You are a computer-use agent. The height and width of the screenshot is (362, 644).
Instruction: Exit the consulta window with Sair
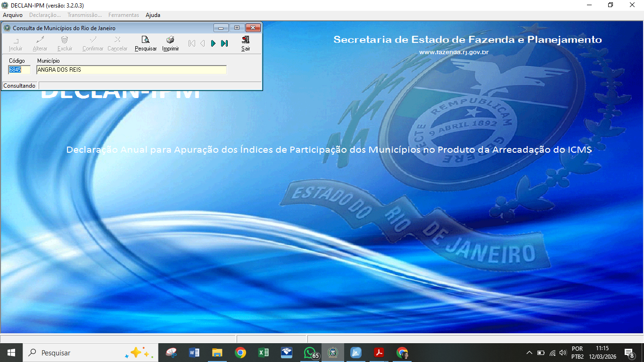(246, 43)
